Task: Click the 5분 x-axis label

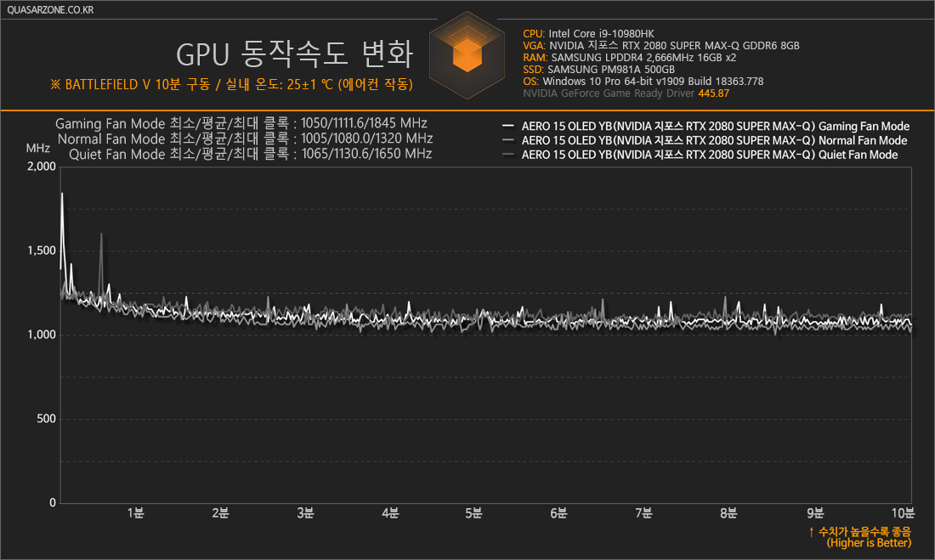Action: point(474,513)
